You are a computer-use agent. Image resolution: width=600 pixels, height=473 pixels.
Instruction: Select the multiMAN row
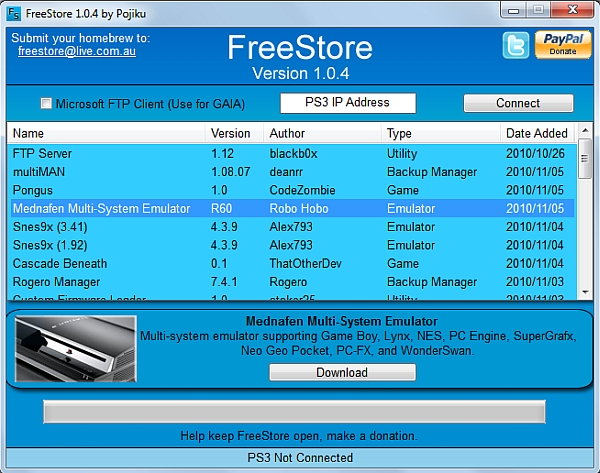click(292, 172)
